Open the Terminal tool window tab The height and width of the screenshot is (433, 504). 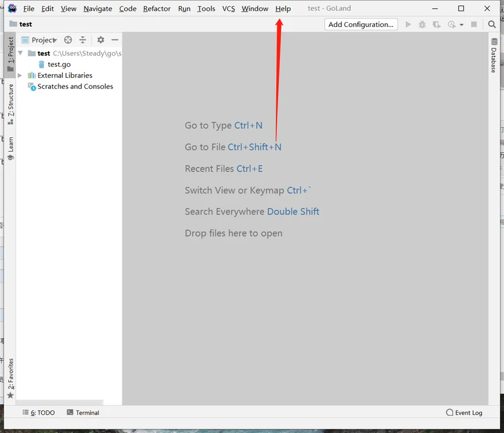[83, 413]
